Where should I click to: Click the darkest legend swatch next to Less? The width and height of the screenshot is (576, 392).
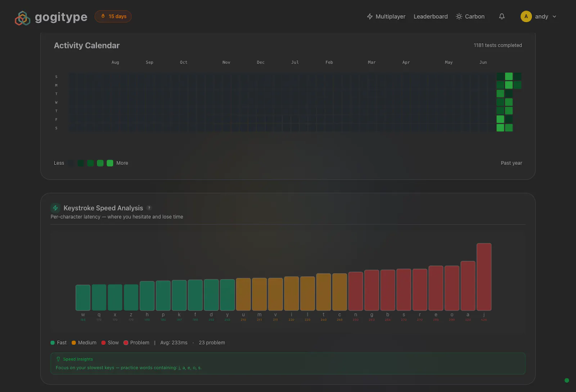tap(71, 163)
